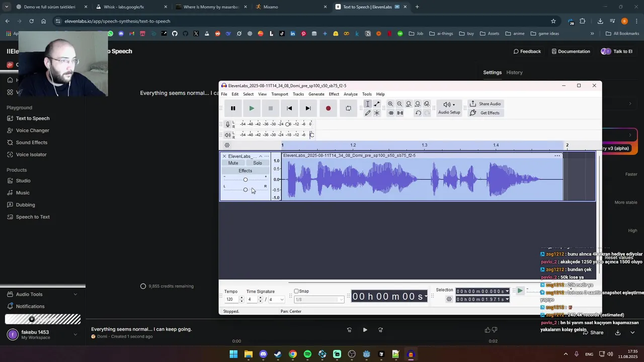
Task: Open Text to Speech in ElevenLabs sidebar
Action: point(33,118)
